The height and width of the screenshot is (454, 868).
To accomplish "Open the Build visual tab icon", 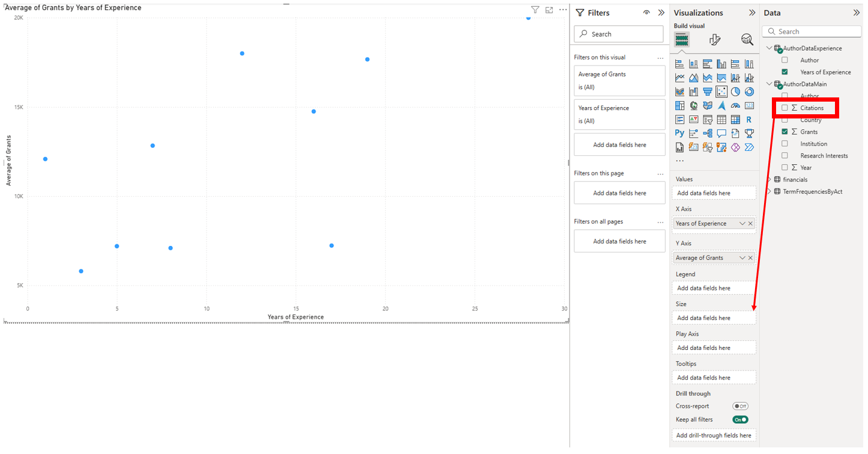I will click(x=681, y=40).
